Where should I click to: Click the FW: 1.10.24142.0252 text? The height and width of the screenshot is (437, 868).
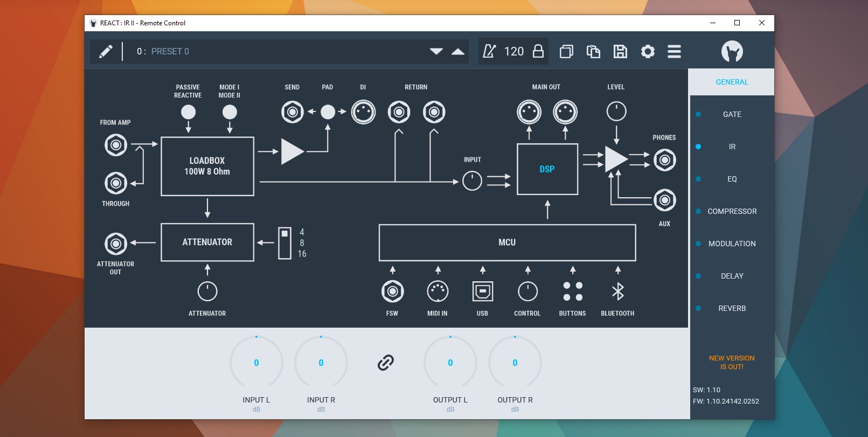[726, 401]
